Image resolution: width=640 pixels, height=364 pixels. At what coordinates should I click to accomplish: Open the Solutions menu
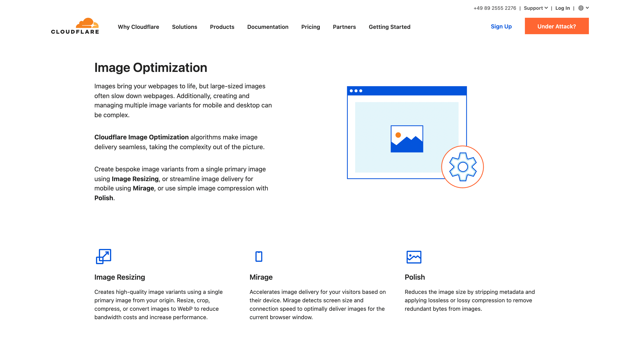click(184, 27)
